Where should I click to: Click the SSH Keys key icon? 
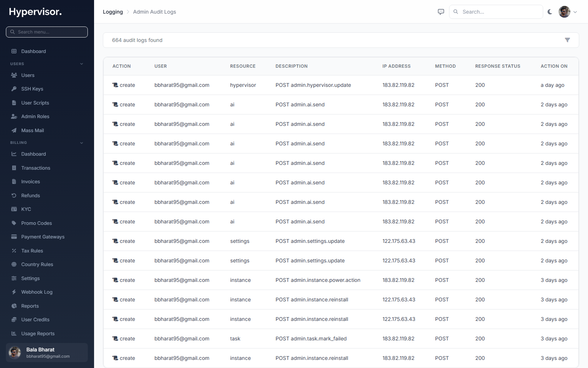tap(14, 89)
